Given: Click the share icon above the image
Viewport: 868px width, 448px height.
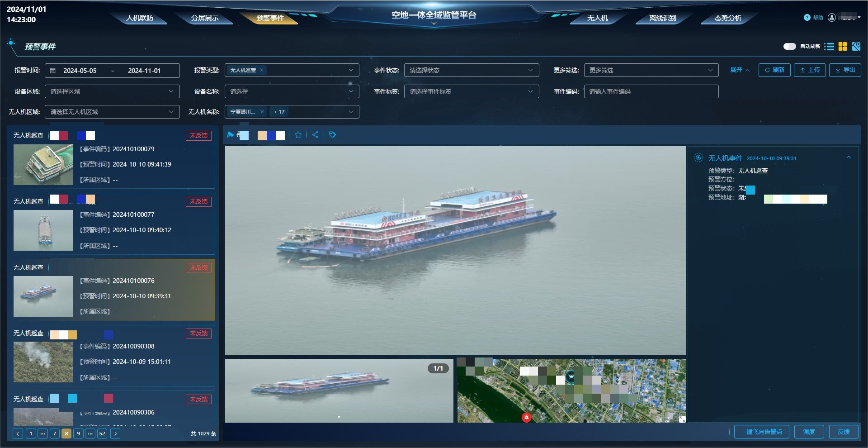Looking at the screenshot, I should [315, 135].
